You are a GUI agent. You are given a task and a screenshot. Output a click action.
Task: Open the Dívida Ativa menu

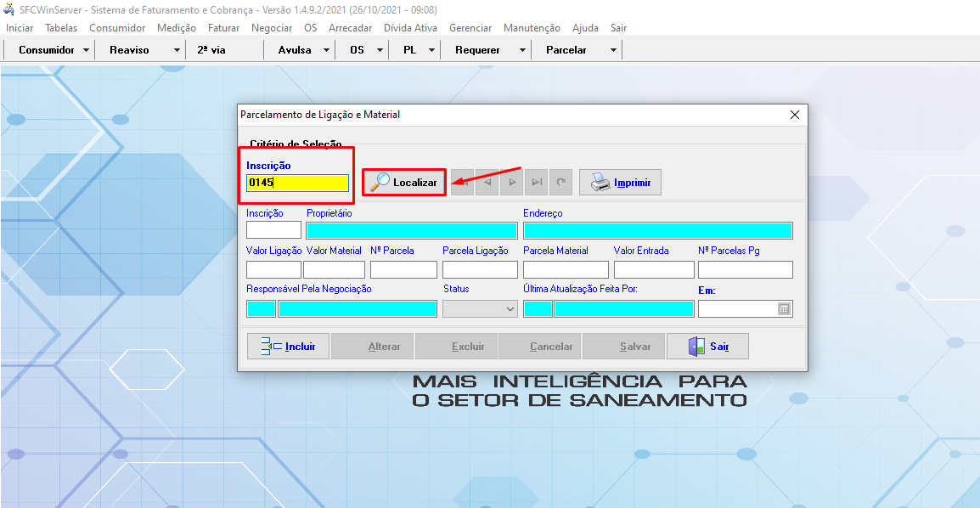410,28
